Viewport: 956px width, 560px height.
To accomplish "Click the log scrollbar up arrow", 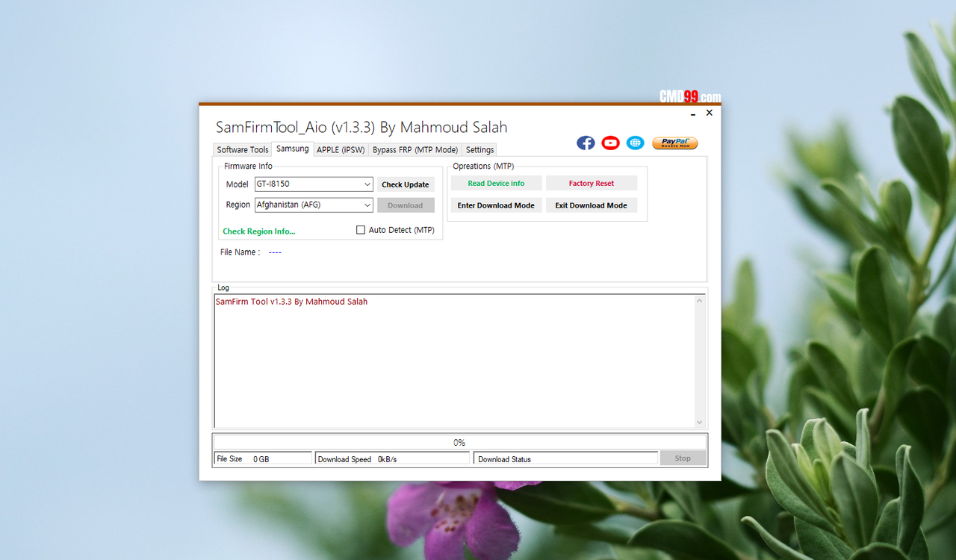I will 700,301.
